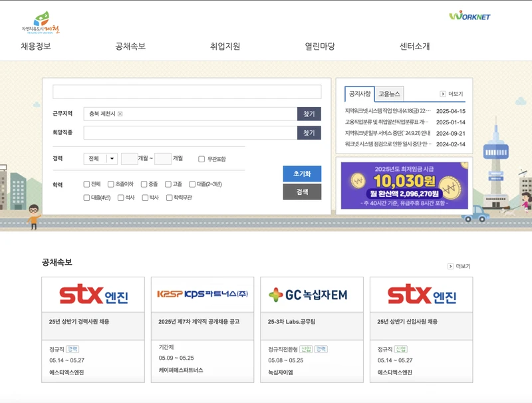
Task: Switch to the 고용뉴스 tab
Action: pos(390,94)
